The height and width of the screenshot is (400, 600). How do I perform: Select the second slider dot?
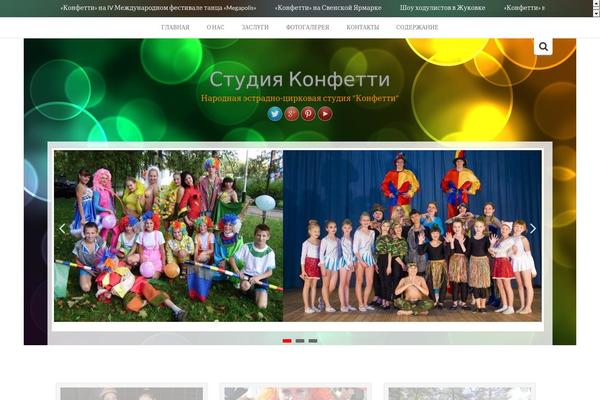coord(300,341)
